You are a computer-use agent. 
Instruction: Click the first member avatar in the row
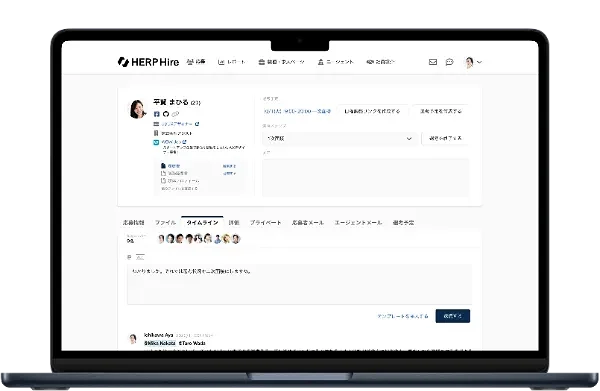(161, 239)
